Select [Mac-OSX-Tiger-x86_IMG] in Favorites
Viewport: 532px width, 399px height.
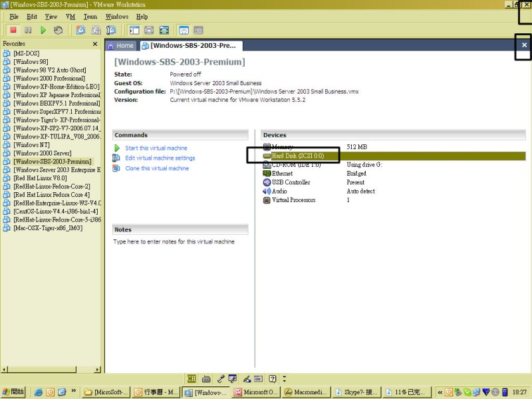pyautogui.click(x=48, y=228)
